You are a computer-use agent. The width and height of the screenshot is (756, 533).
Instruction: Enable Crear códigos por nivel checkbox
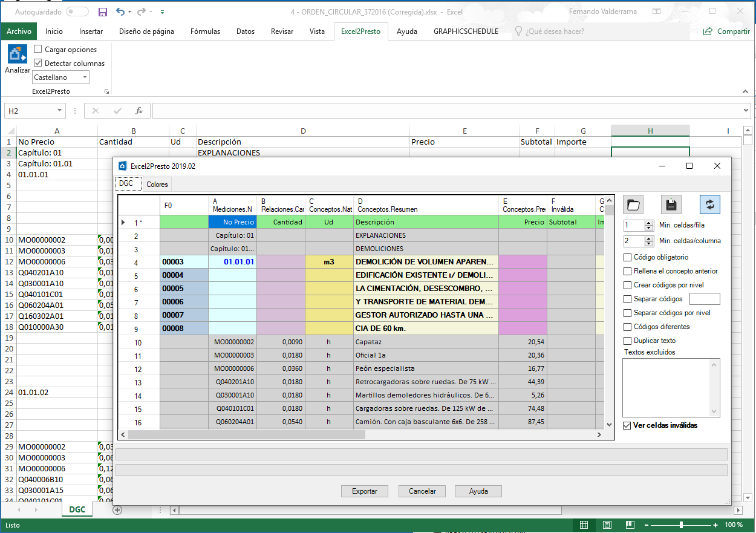[627, 285]
